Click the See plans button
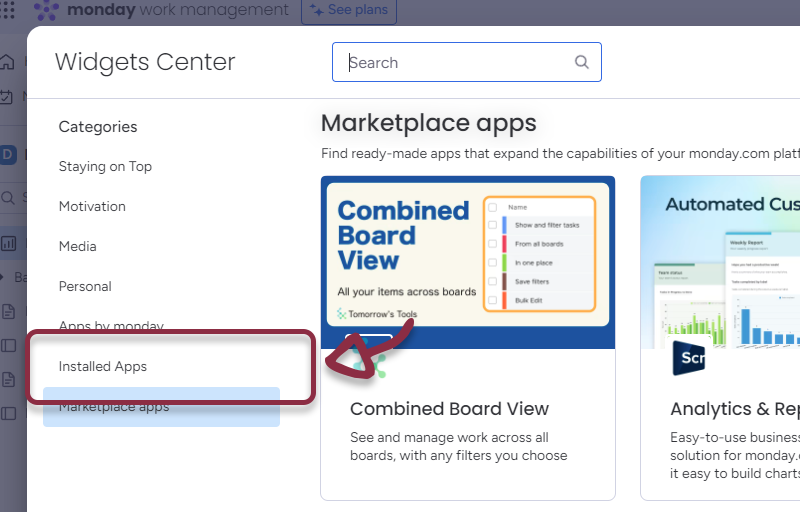 348,10
